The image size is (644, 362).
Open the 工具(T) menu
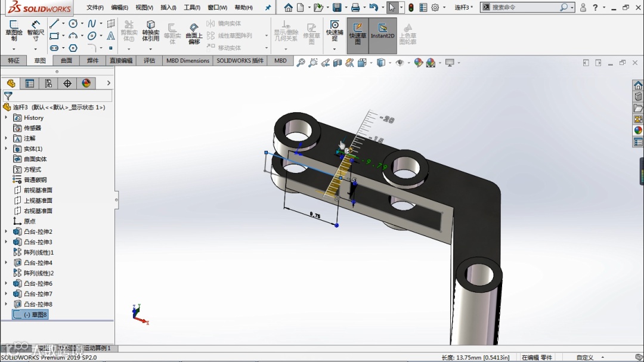[x=192, y=7]
